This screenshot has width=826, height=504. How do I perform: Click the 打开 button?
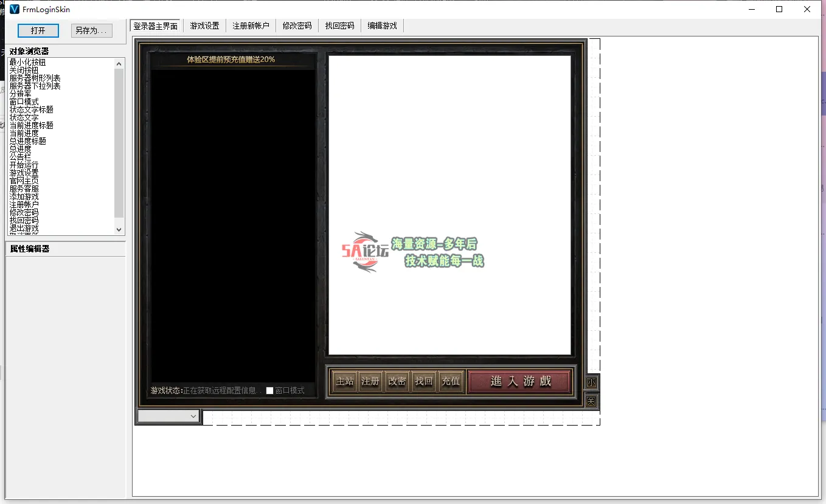(38, 30)
